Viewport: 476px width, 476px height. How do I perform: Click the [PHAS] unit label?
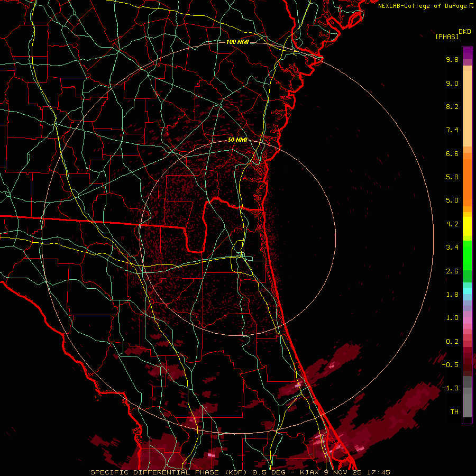(447, 36)
